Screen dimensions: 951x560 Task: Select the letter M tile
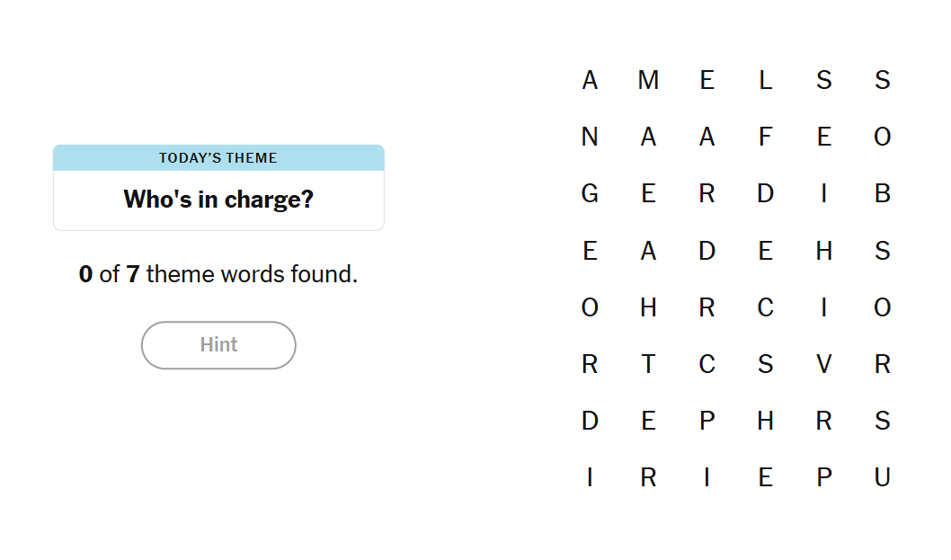coord(648,81)
